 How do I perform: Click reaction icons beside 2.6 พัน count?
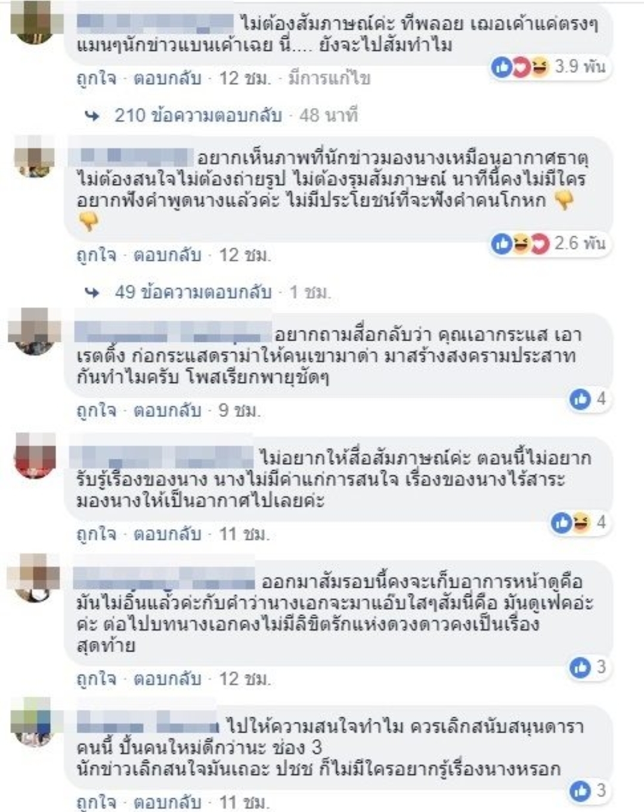[519, 243]
